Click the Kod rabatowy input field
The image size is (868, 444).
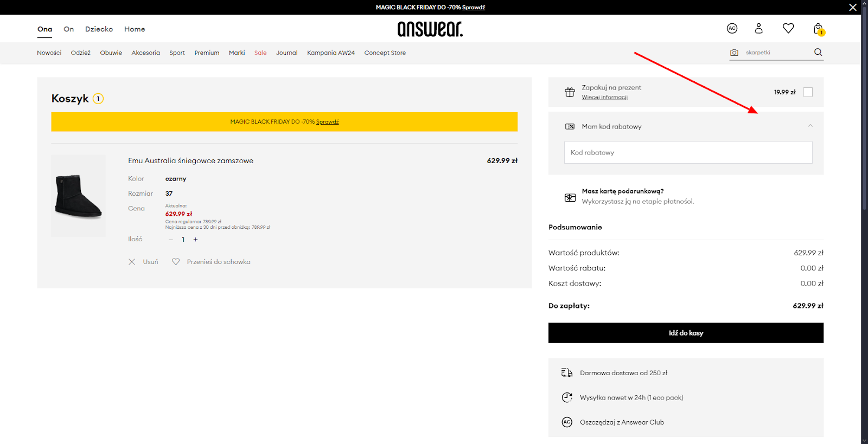click(688, 152)
